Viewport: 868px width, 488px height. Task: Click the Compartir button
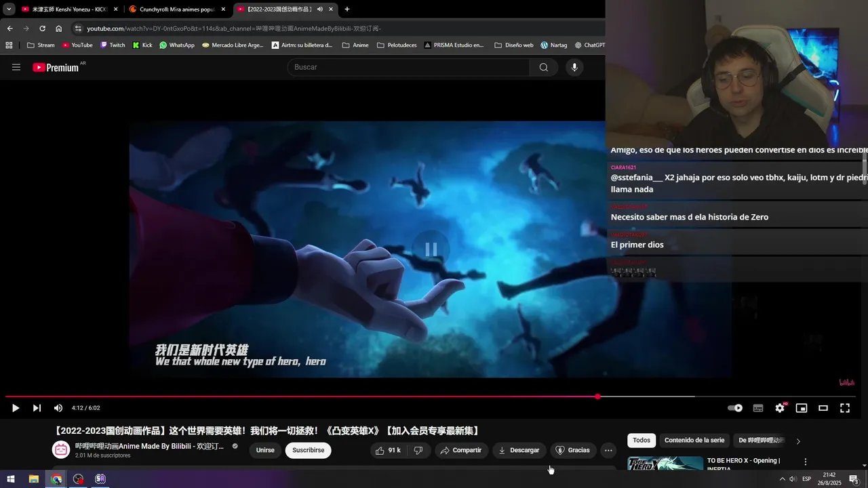pyautogui.click(x=460, y=450)
